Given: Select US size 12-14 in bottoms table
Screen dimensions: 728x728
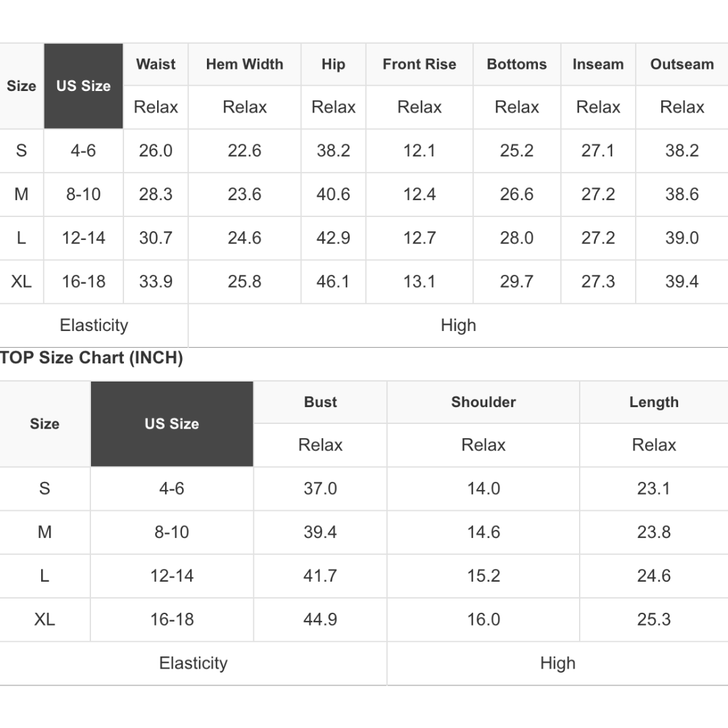Looking at the screenshot, I should 84,238.
